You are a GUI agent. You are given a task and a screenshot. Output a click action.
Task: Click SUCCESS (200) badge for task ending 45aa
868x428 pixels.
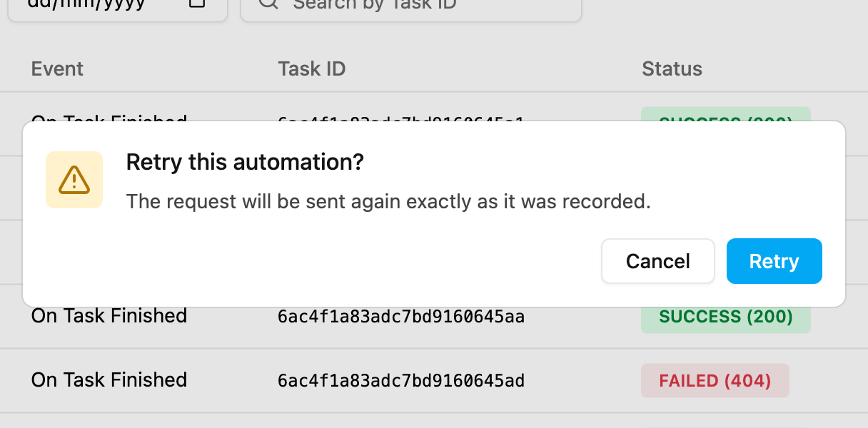(x=726, y=317)
